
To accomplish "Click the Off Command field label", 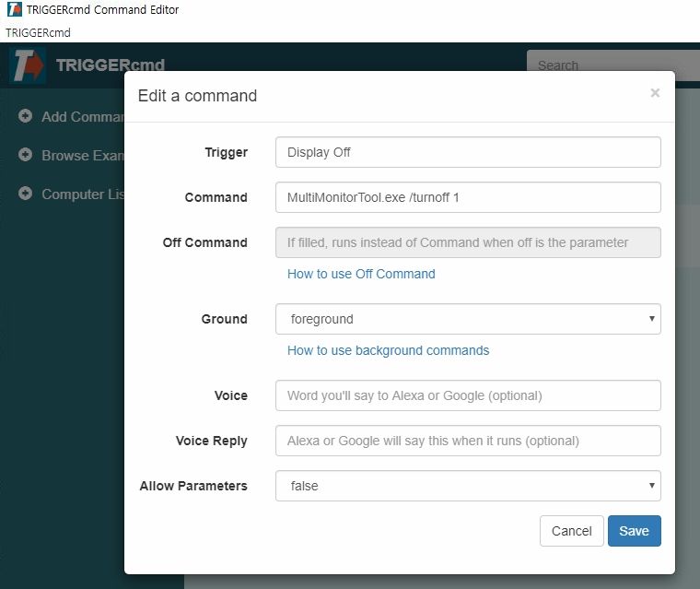I will [204, 242].
